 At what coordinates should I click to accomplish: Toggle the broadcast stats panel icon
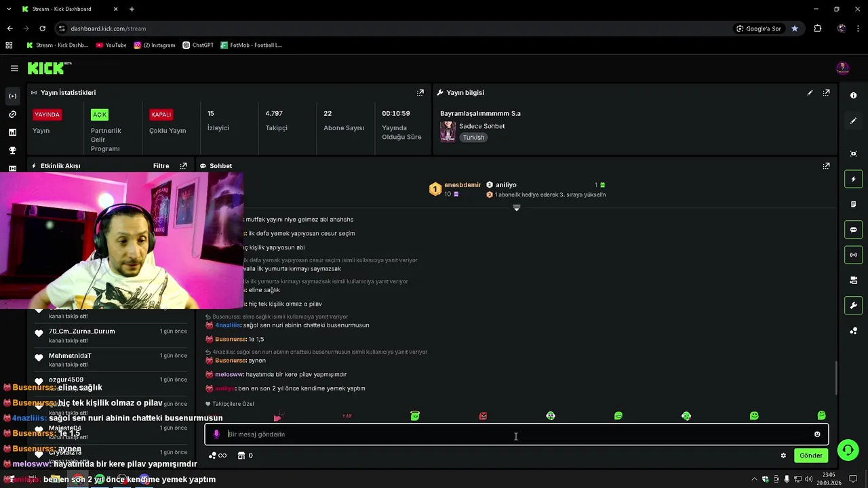[854, 255]
